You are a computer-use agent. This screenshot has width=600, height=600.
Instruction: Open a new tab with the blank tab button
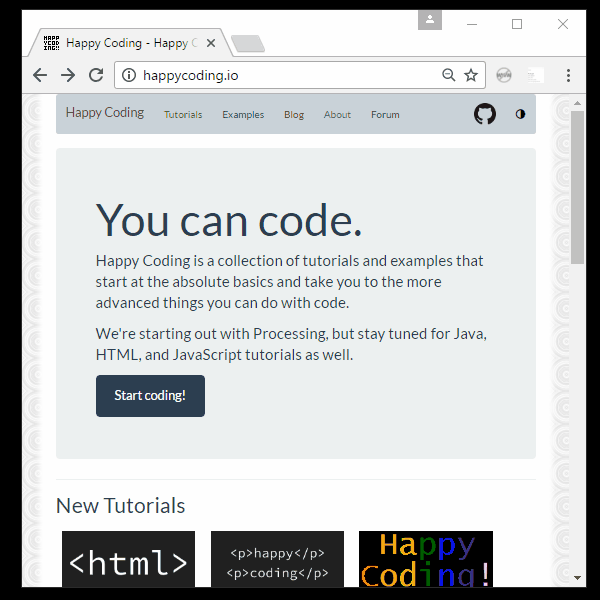coord(248,44)
